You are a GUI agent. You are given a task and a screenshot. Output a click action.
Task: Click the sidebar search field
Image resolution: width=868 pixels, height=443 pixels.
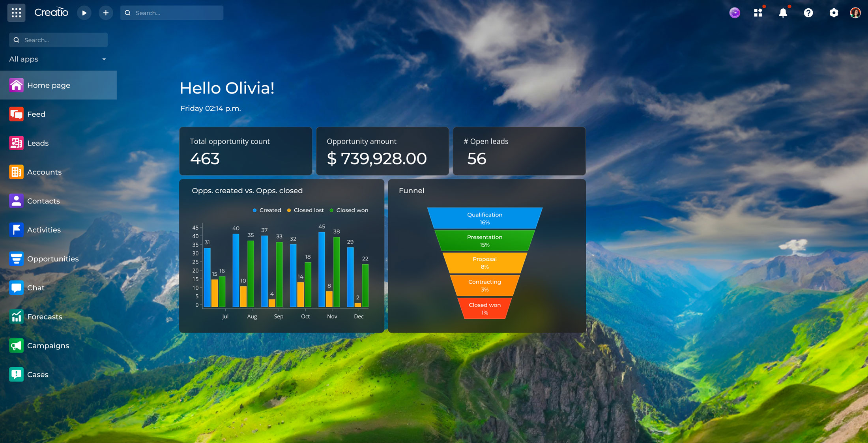point(58,39)
